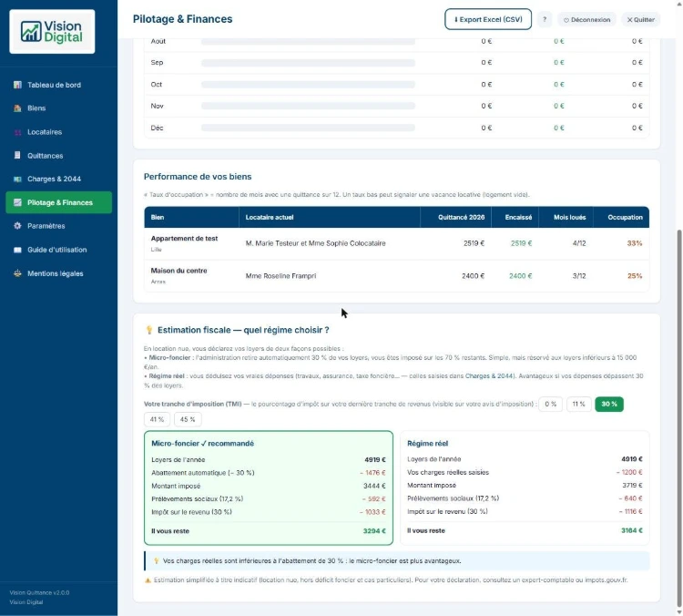Image resolution: width=683 pixels, height=616 pixels.
Task: Click the Quittancé 2026 column header
Action: tap(455, 217)
